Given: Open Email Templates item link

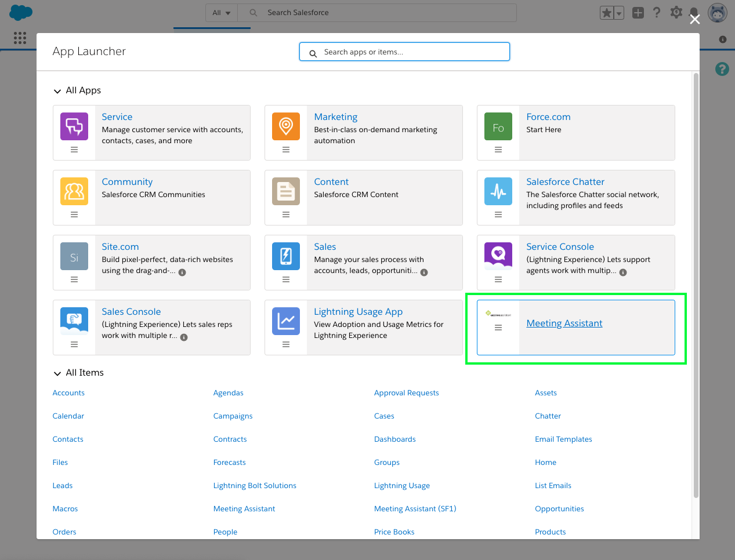Looking at the screenshot, I should coord(564,439).
